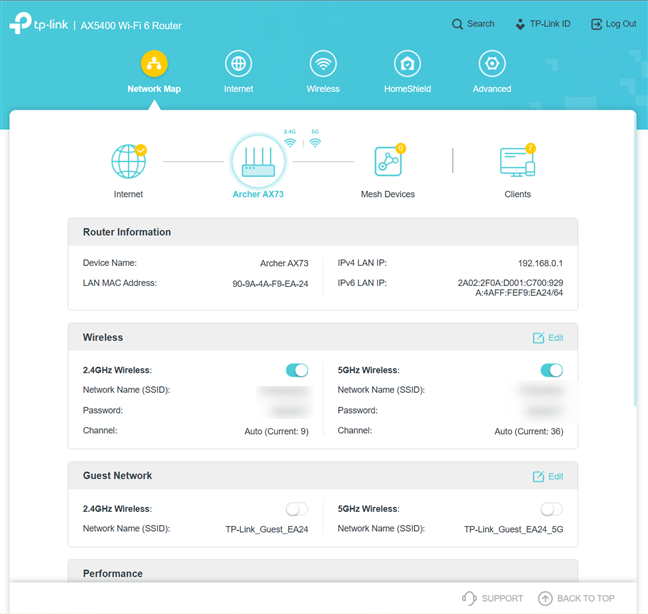Click the Router Information header
Screen dimensions: 648x614
click(x=323, y=232)
